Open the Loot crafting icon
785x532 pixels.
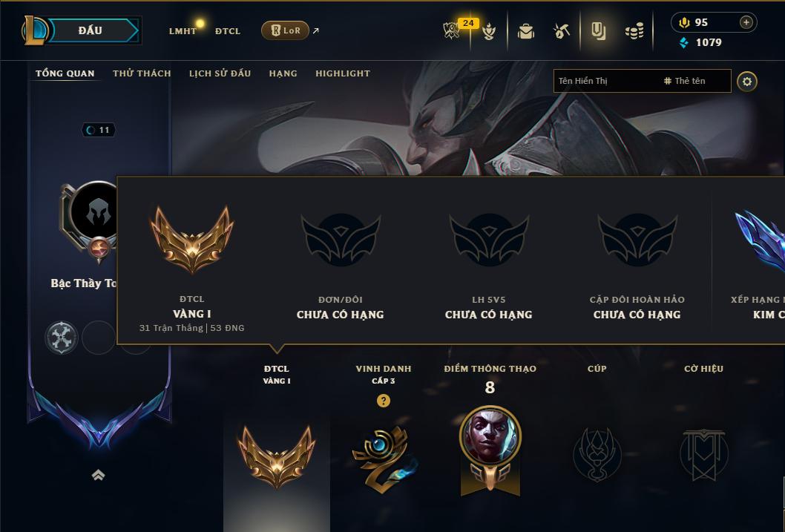coord(562,31)
